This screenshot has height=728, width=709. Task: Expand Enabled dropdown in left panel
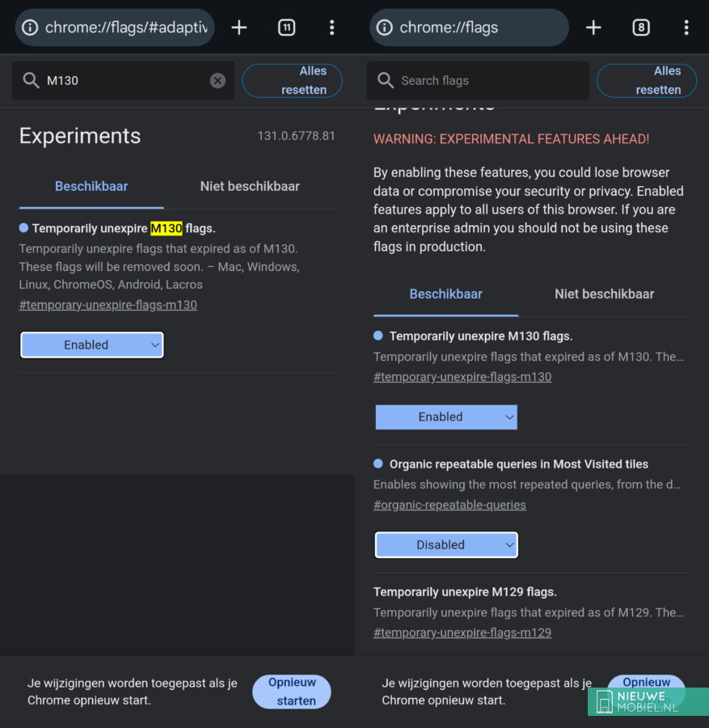coord(92,345)
